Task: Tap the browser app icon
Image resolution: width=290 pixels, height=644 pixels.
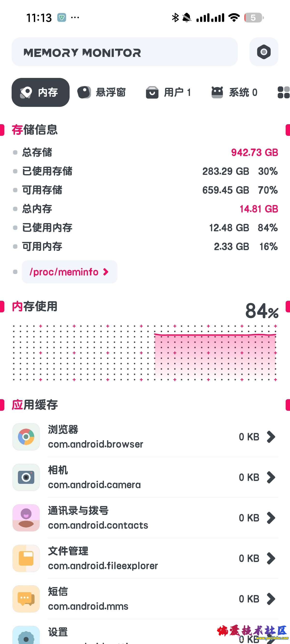Action: point(26,437)
